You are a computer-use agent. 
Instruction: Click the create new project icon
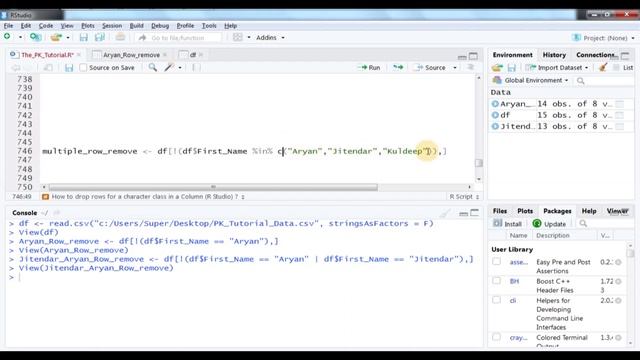36,37
